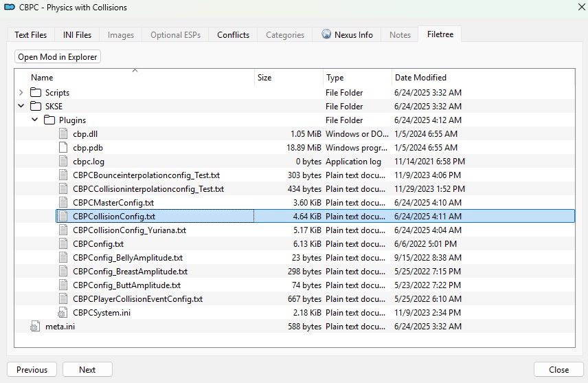Click the Scripts folder name
Screen dimensions: 588x383
[x=58, y=93]
